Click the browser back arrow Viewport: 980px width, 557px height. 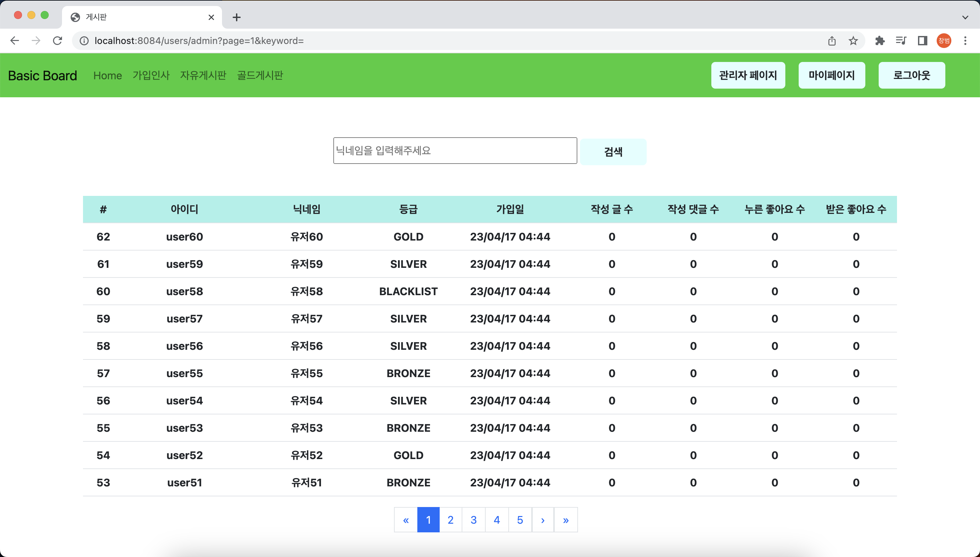(15, 41)
